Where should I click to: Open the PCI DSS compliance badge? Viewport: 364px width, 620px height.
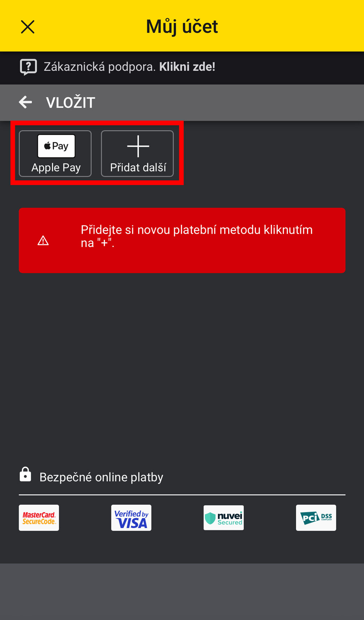pyautogui.click(x=316, y=518)
